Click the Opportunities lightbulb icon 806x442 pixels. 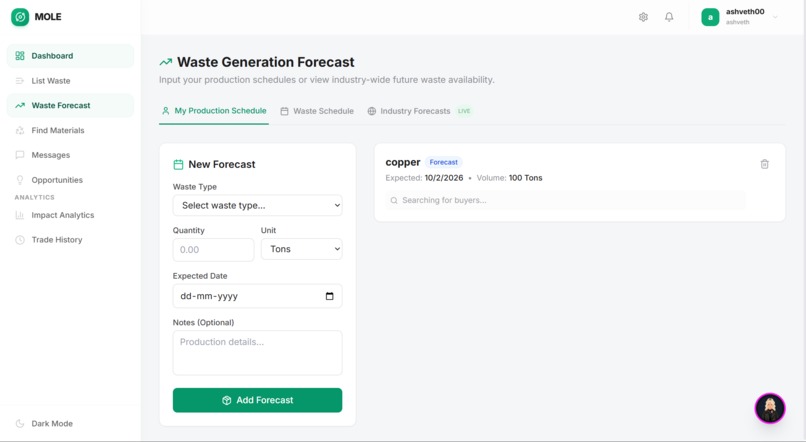pyautogui.click(x=20, y=180)
